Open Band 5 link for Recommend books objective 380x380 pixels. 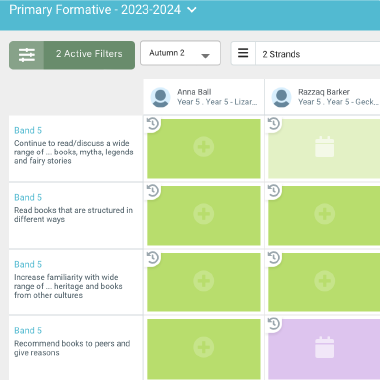(x=28, y=330)
